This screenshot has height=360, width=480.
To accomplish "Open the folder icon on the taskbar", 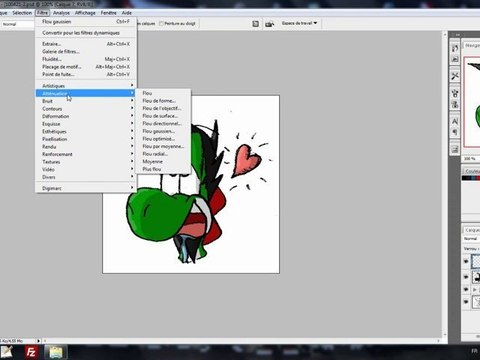I will (x=56, y=352).
